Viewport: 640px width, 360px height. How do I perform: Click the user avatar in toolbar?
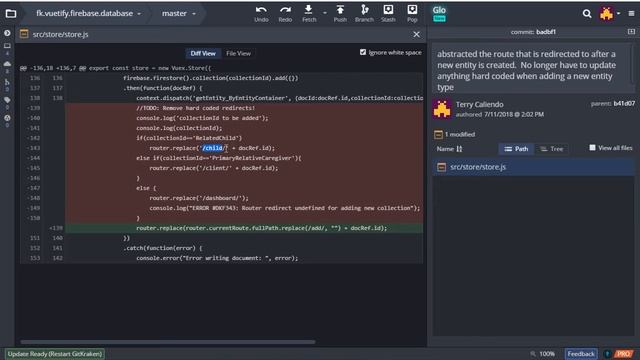[607, 13]
